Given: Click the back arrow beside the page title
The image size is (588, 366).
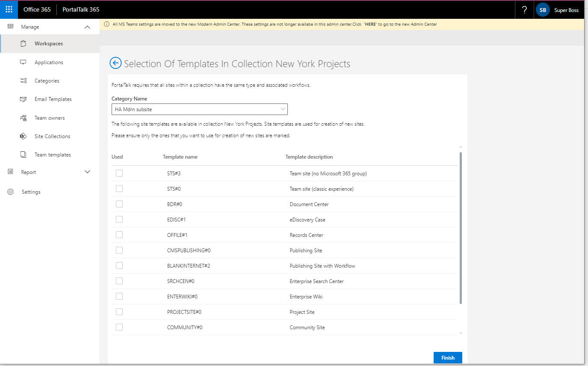Looking at the screenshot, I should tap(115, 63).
